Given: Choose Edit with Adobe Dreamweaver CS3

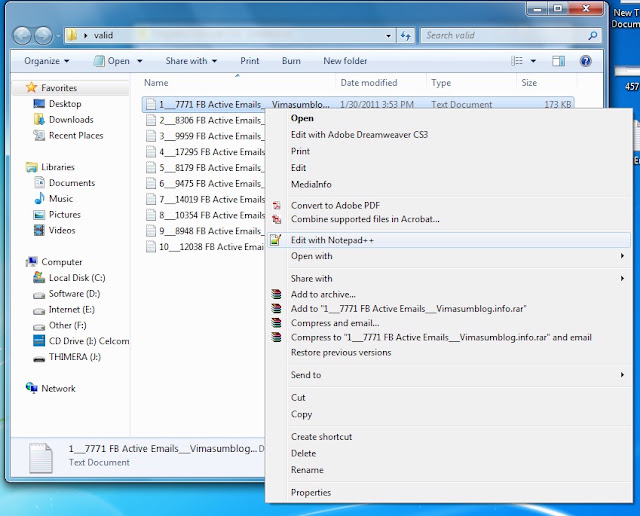Looking at the screenshot, I should pos(449,135).
